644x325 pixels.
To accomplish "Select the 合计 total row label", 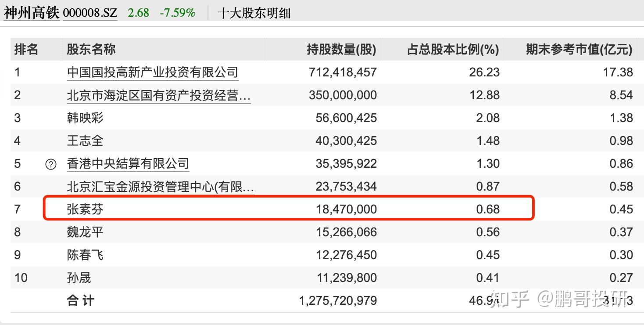I will [80, 301].
